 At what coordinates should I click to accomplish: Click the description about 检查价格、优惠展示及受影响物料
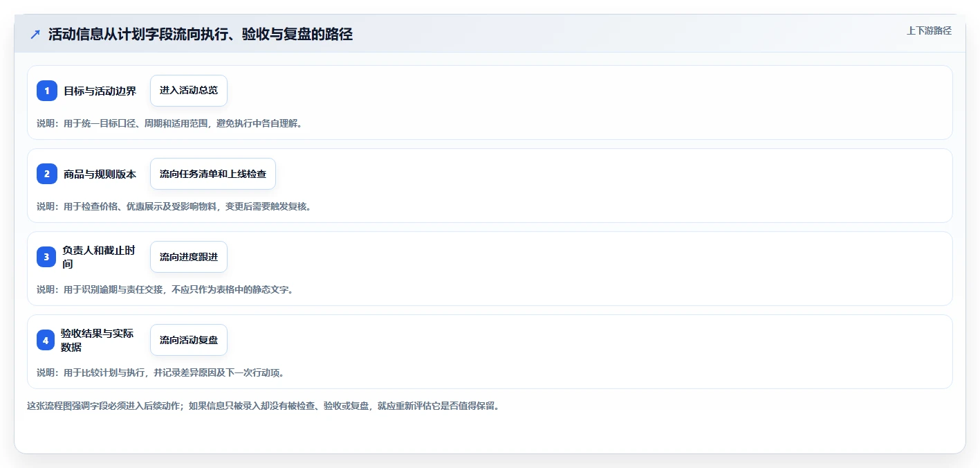coord(174,206)
